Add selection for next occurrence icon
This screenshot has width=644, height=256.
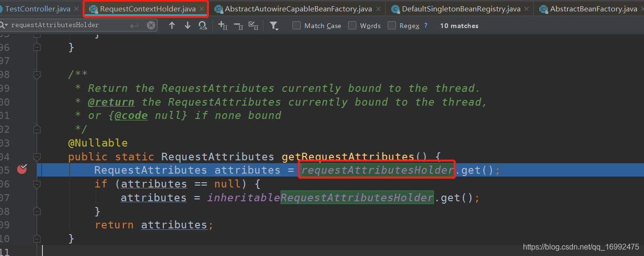click(222, 26)
